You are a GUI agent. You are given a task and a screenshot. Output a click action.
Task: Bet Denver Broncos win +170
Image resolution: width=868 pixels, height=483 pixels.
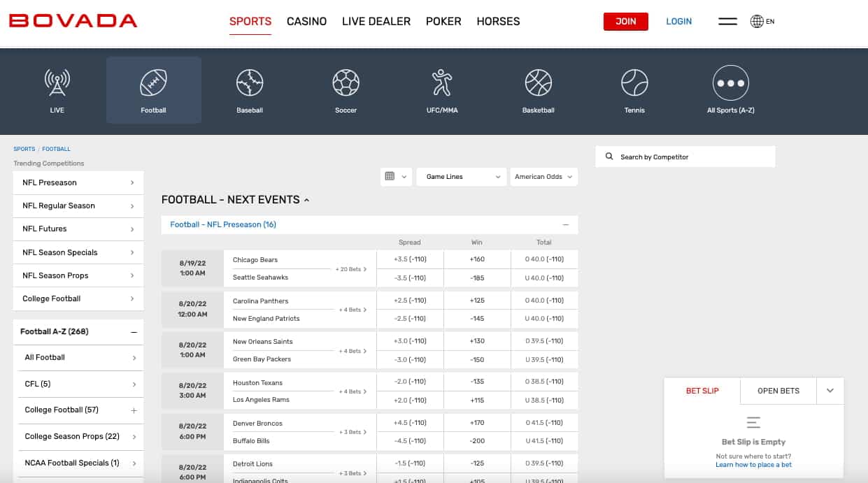coord(477,423)
